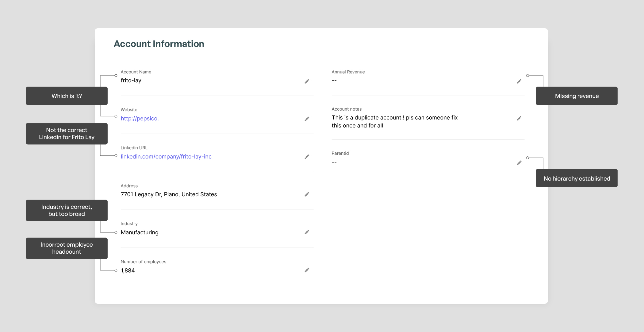This screenshot has height=332, width=644.
Task: Click the Account Name field label
Action: 136,72
